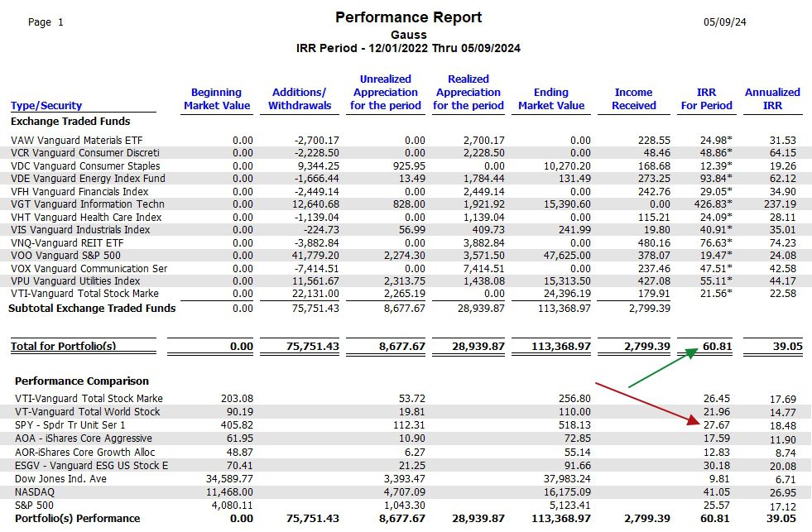812x532 pixels.
Task: Click the IRR Period date range line
Action: [409, 48]
